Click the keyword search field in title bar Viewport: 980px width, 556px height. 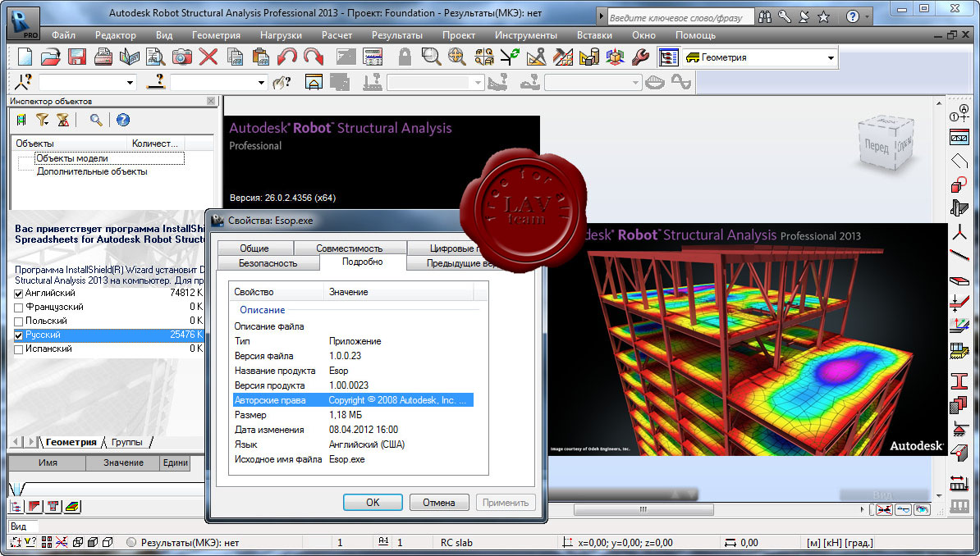(680, 17)
